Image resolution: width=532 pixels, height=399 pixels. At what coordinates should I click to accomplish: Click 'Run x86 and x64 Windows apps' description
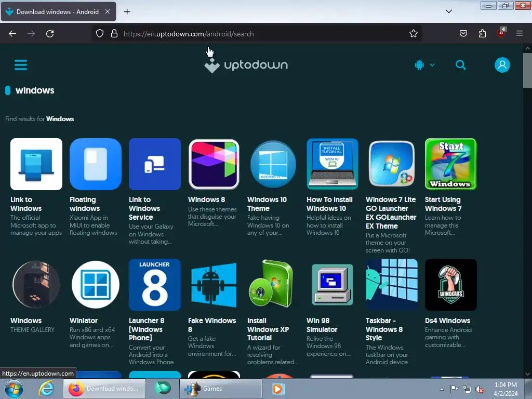coord(92,337)
